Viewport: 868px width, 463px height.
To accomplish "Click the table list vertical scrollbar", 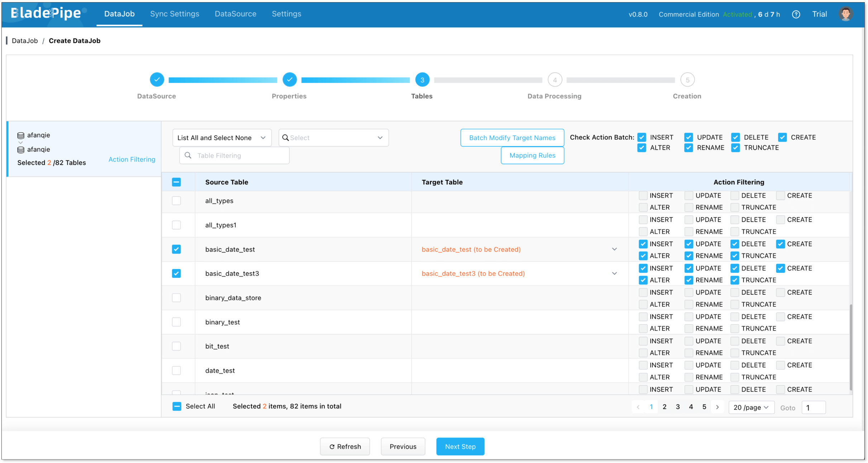I will (850, 347).
